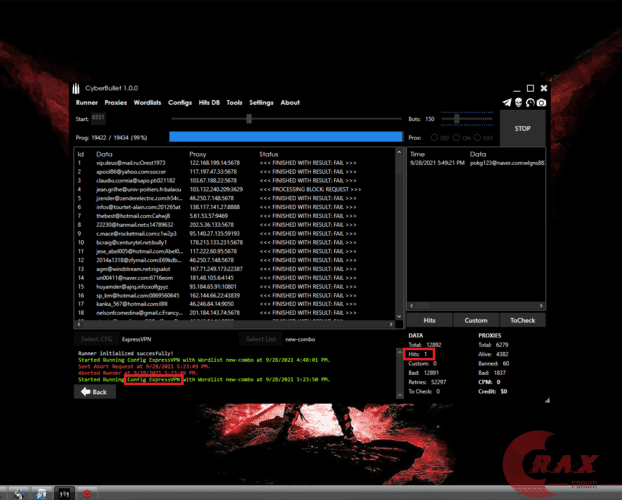Click the 'Sent Abort Request' log line
622x500 pixels.
coord(144,366)
